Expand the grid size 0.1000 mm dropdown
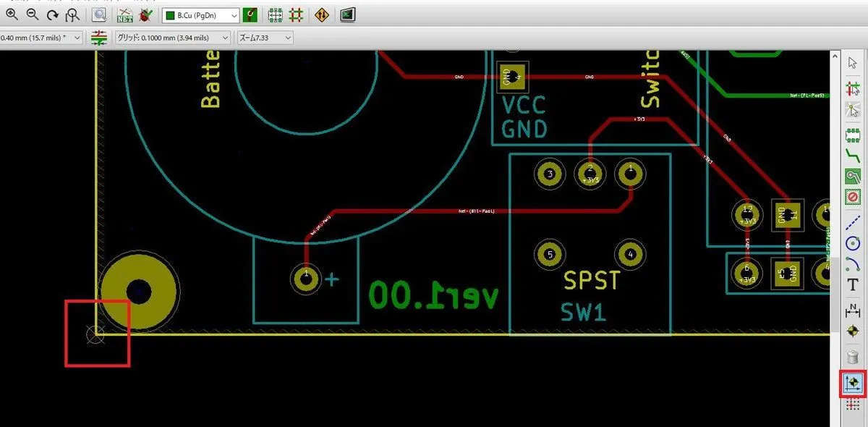Screen dimensions: 868x427 (171, 38)
